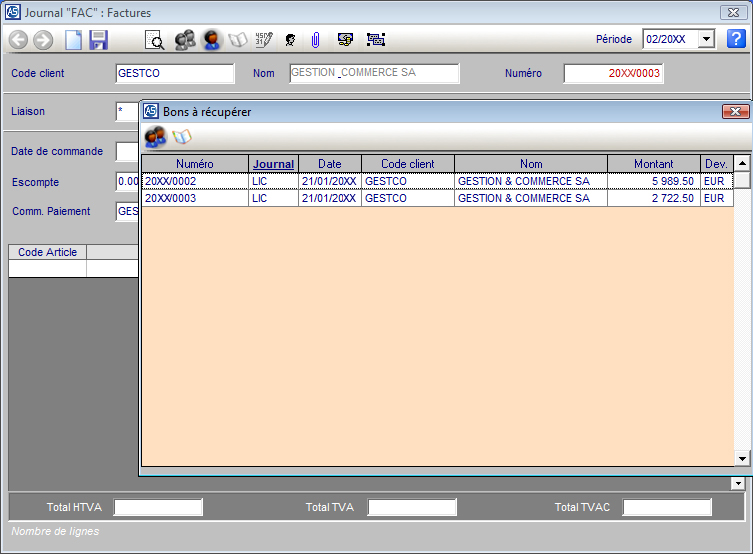753x554 pixels.
Task: Create a new document with blank page icon
Action: (x=73, y=40)
